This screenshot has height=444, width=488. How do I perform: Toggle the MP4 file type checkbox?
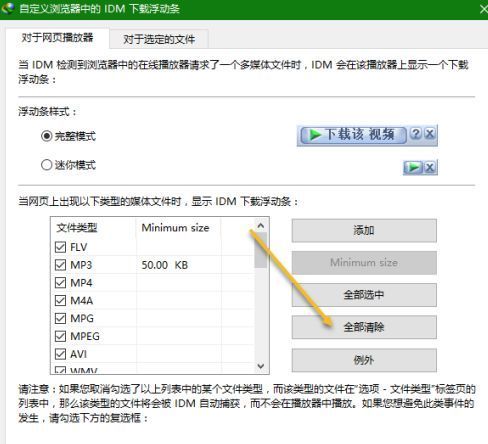click(x=60, y=283)
